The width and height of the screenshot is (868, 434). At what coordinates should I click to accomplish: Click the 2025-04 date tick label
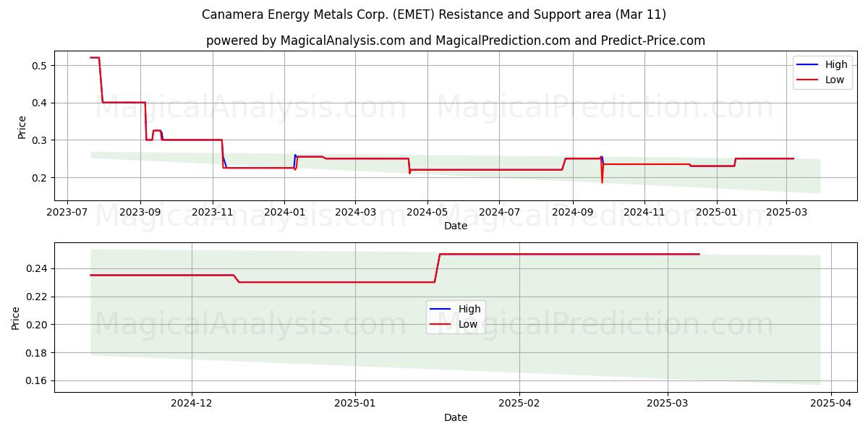tap(830, 404)
